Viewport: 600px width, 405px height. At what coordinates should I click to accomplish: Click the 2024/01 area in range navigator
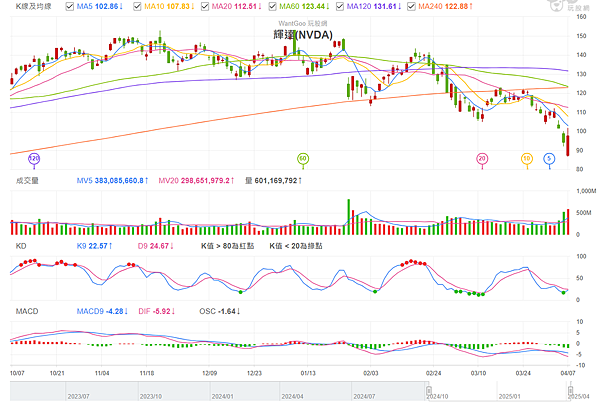tap(223, 397)
